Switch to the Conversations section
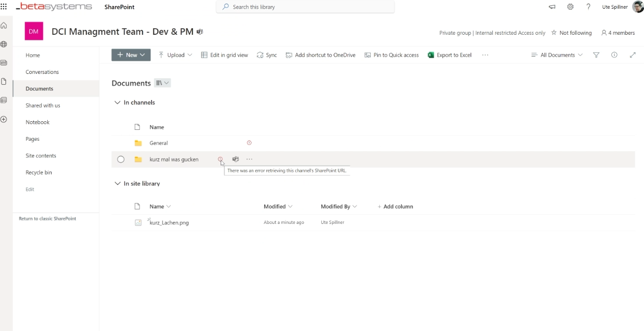Screen dimensions: 644x331 [x=41, y=71]
